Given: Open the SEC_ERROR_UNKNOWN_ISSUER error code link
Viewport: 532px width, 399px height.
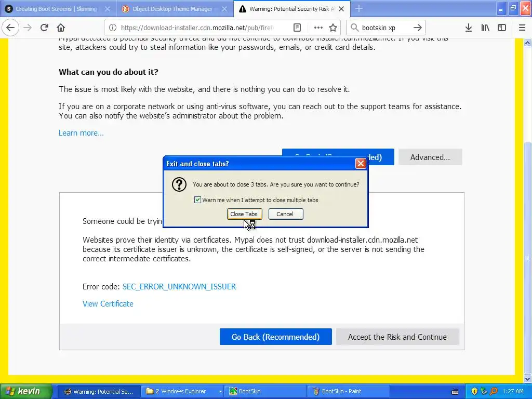Looking at the screenshot, I should pos(179,287).
